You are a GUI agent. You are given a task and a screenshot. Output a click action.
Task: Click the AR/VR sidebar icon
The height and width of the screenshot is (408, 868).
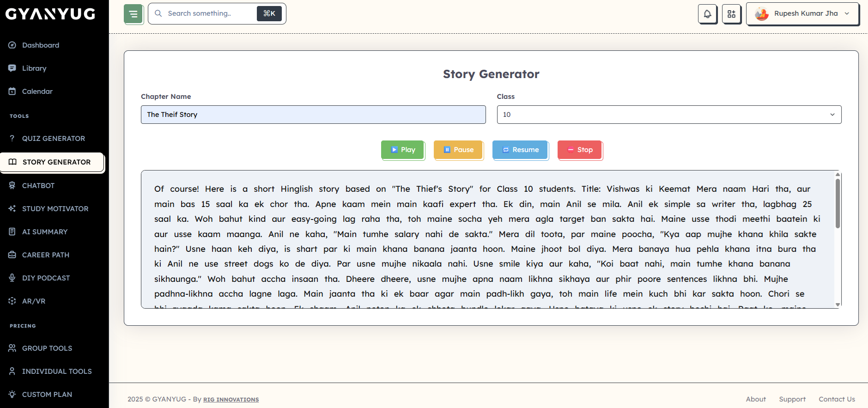(12, 301)
